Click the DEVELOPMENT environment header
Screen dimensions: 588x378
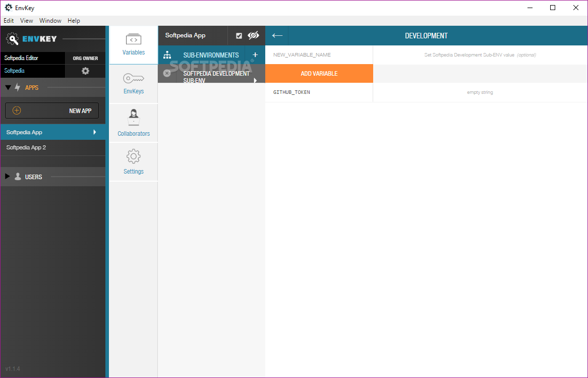click(426, 36)
